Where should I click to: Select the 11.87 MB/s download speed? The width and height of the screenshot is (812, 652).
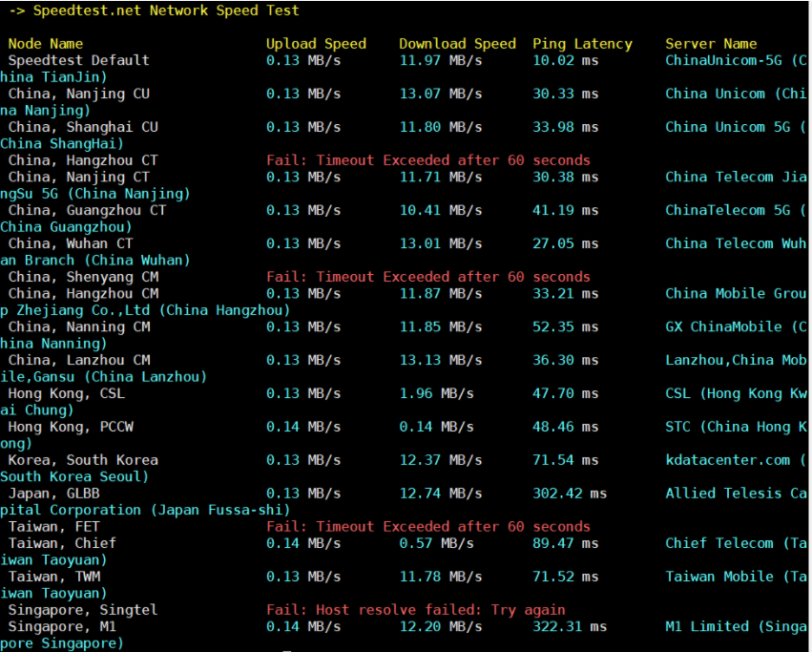(441, 293)
